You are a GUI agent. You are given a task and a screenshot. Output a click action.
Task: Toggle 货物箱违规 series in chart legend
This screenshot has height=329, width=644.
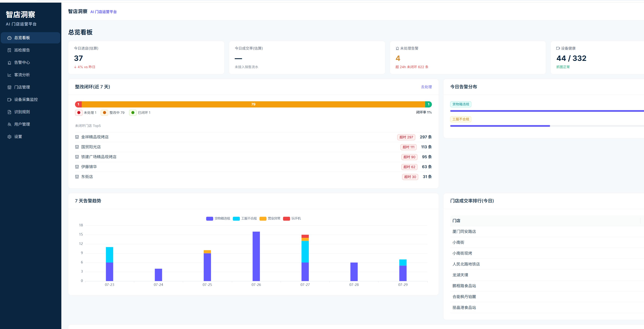[218, 219]
